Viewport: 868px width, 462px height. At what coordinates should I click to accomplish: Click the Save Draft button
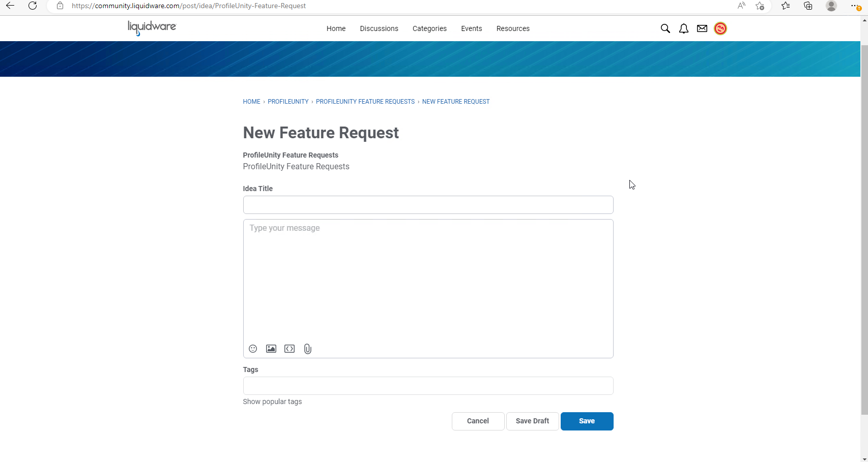[532, 421]
